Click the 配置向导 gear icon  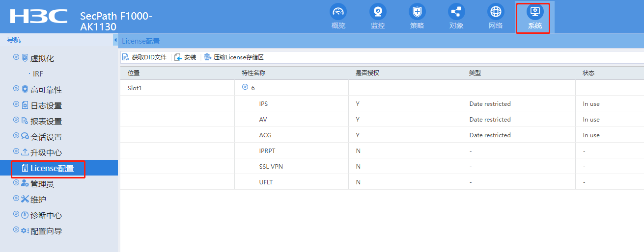click(x=25, y=230)
